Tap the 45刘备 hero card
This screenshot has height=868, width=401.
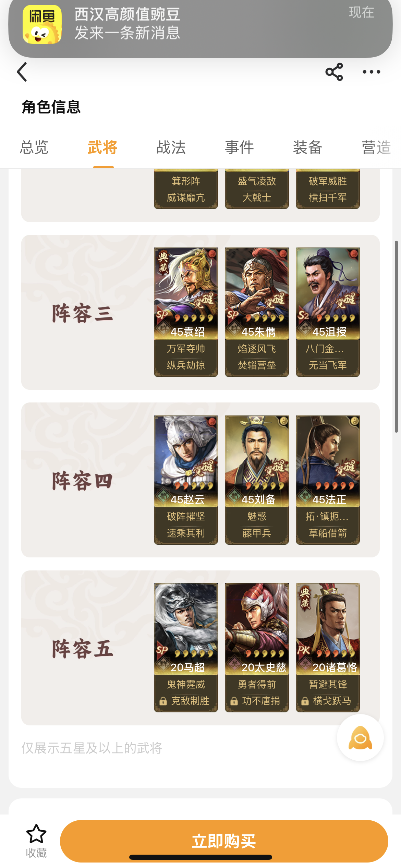[x=257, y=480]
